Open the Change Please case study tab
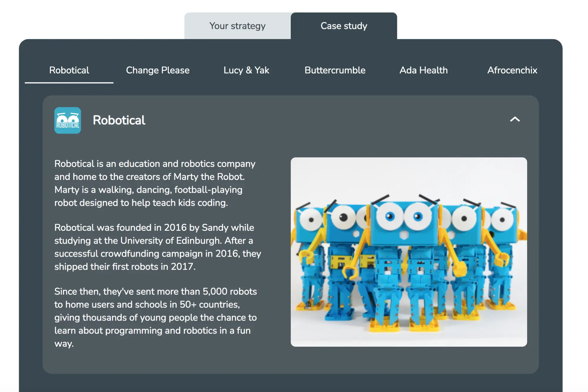Image resolution: width=588 pixels, height=392 pixels. 158,70
